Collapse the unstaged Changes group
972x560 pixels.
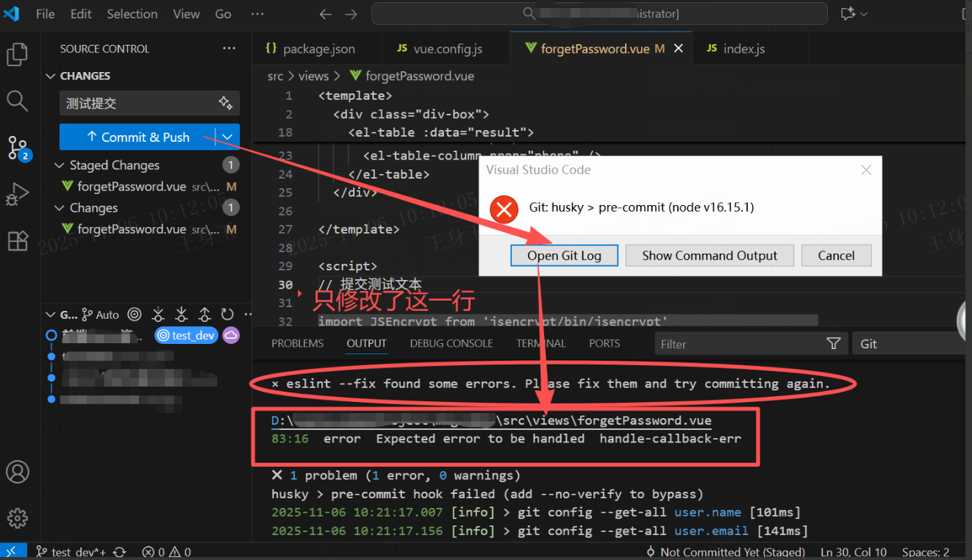click(60, 208)
